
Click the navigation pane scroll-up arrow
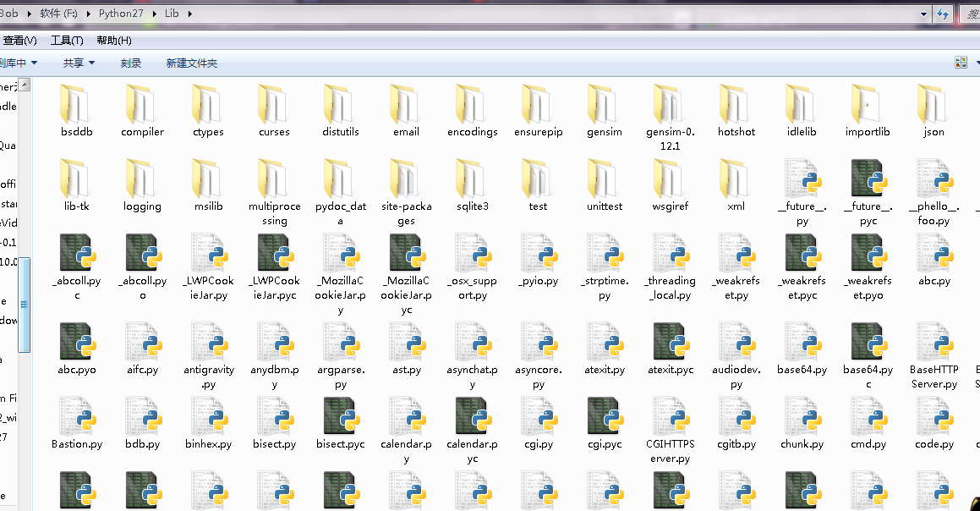[x=25, y=84]
